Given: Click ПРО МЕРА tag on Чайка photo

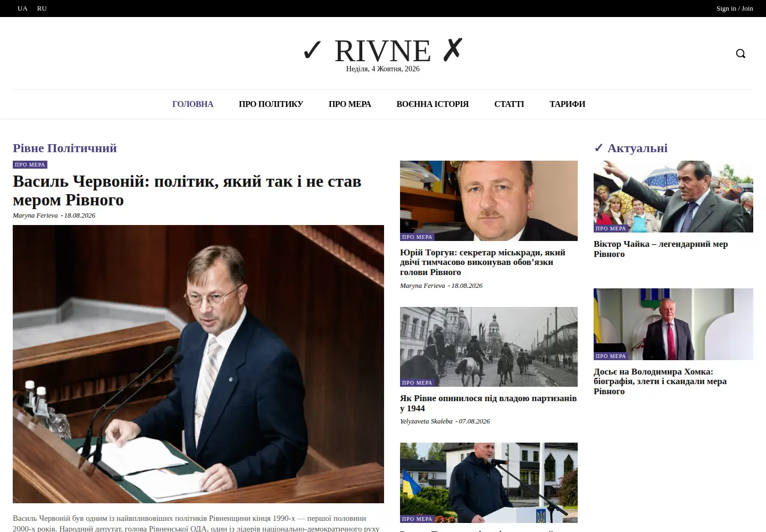Looking at the screenshot, I should pyautogui.click(x=611, y=229).
